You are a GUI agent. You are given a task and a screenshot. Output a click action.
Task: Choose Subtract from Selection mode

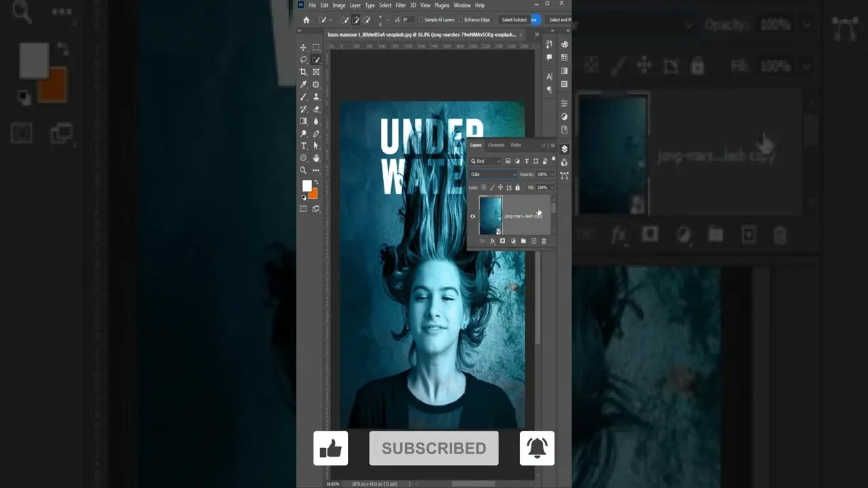click(366, 20)
